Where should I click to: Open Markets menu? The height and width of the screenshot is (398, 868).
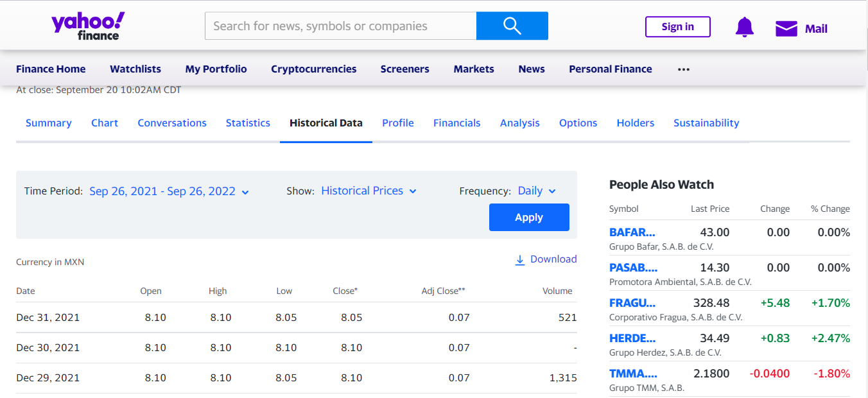(474, 69)
